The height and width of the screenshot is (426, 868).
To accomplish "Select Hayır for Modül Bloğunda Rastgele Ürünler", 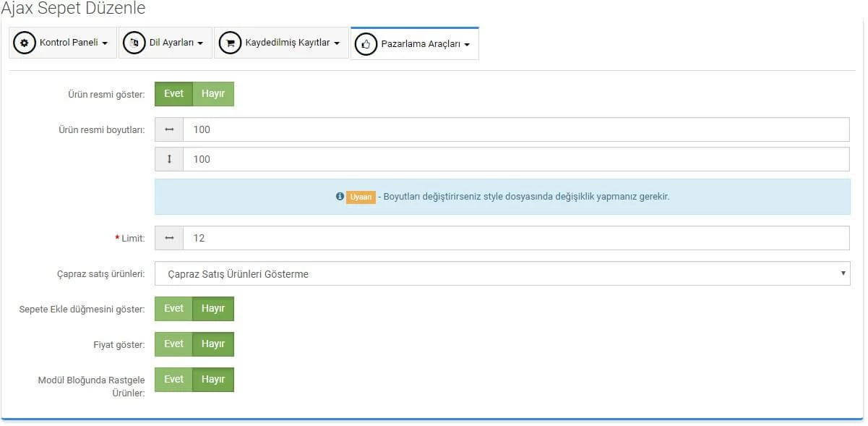I will coord(213,379).
